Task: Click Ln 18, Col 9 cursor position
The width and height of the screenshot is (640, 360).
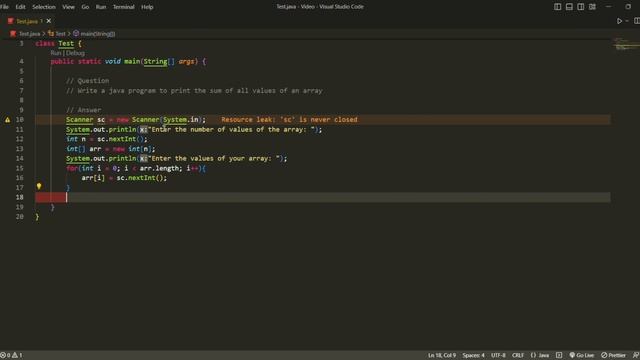Action: tap(442, 355)
